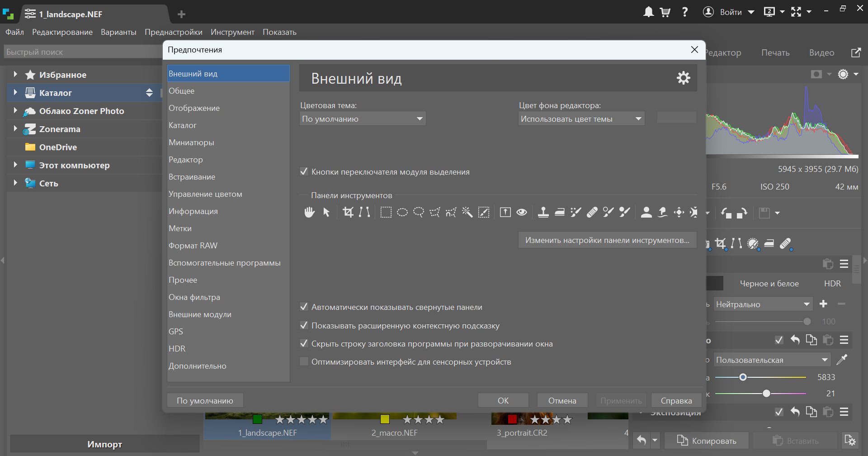Open the Цветовая тема dropdown
868x456 pixels.
tap(363, 119)
